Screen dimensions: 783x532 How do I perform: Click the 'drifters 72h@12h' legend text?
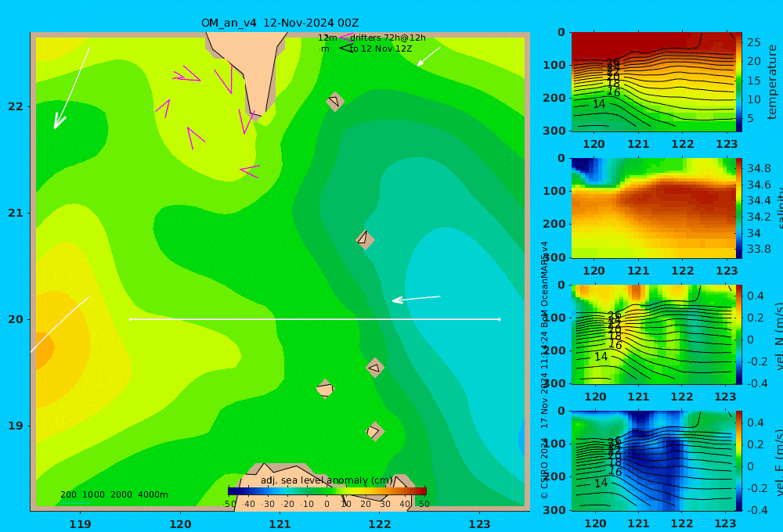click(x=388, y=38)
